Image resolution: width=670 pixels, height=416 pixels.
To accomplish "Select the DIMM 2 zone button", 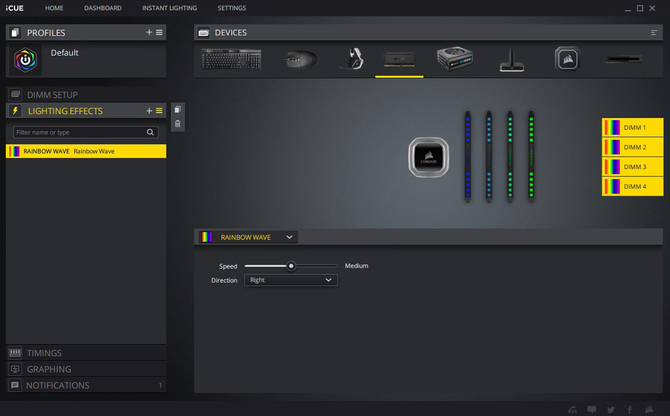I will pos(632,147).
